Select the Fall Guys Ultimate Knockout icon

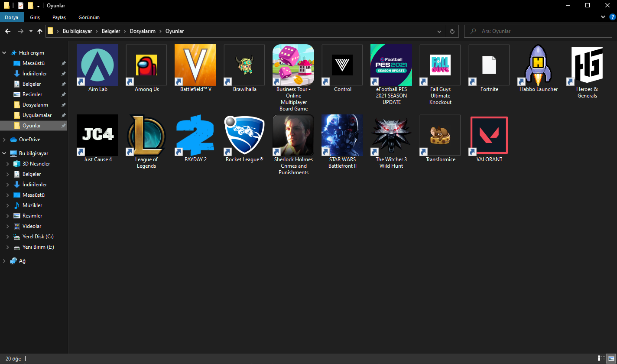click(x=440, y=65)
